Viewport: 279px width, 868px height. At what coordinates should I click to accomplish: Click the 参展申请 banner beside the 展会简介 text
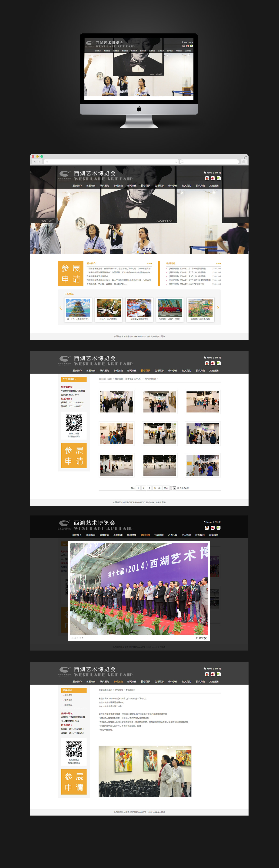(71, 274)
